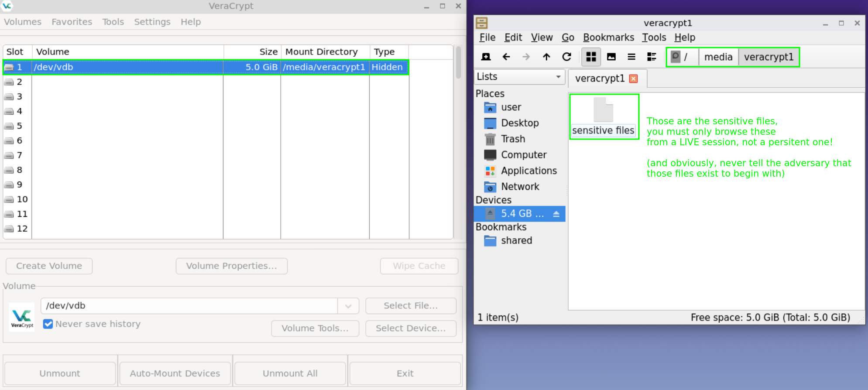Screen dimensions: 868x390
Task: Click the Size column header
Action: [252, 52]
